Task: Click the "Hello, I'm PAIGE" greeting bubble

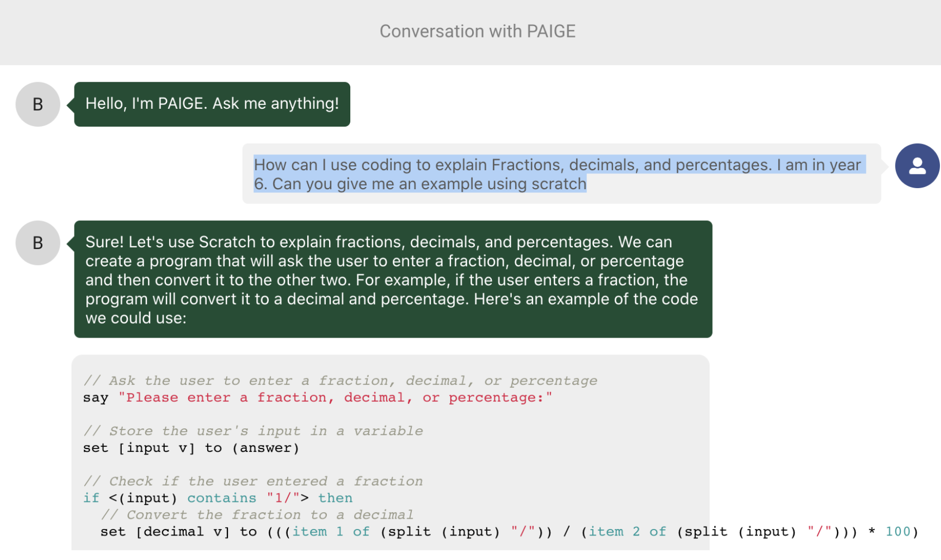Action: click(x=212, y=104)
